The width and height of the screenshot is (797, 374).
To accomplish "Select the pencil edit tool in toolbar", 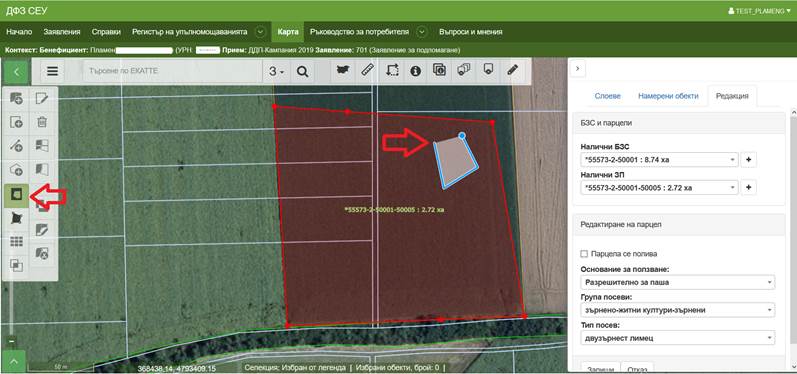I will point(512,71).
